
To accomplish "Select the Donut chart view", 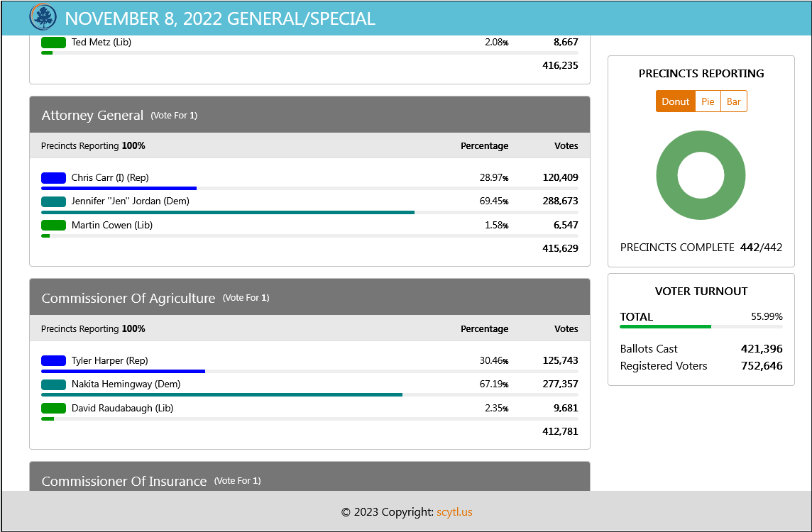I will pyautogui.click(x=675, y=101).
